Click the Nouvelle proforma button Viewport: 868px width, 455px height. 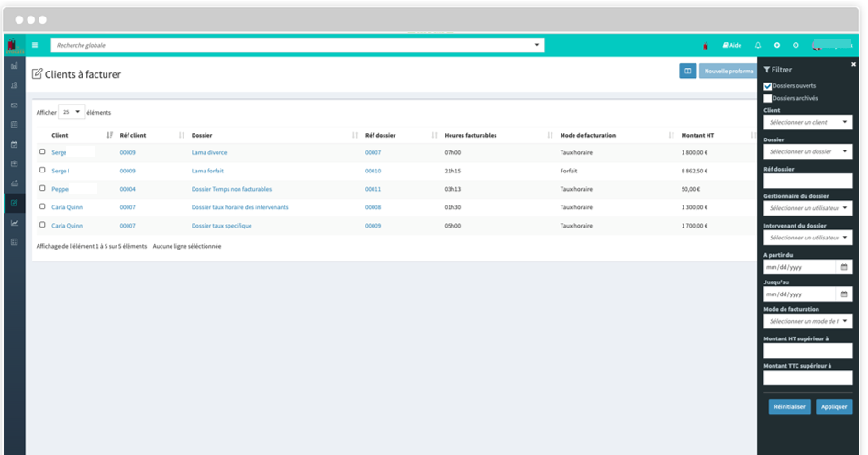pyautogui.click(x=728, y=71)
